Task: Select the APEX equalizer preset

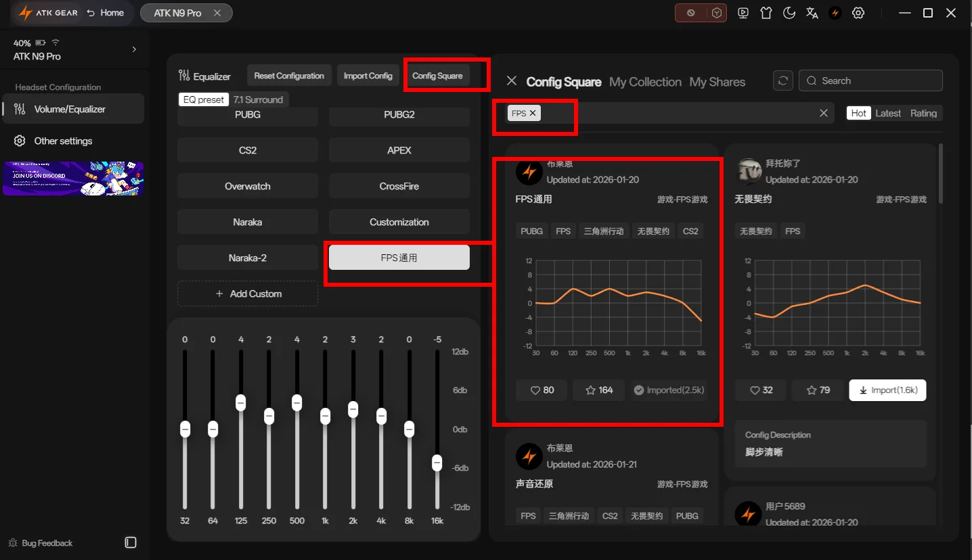Action: pyautogui.click(x=399, y=150)
